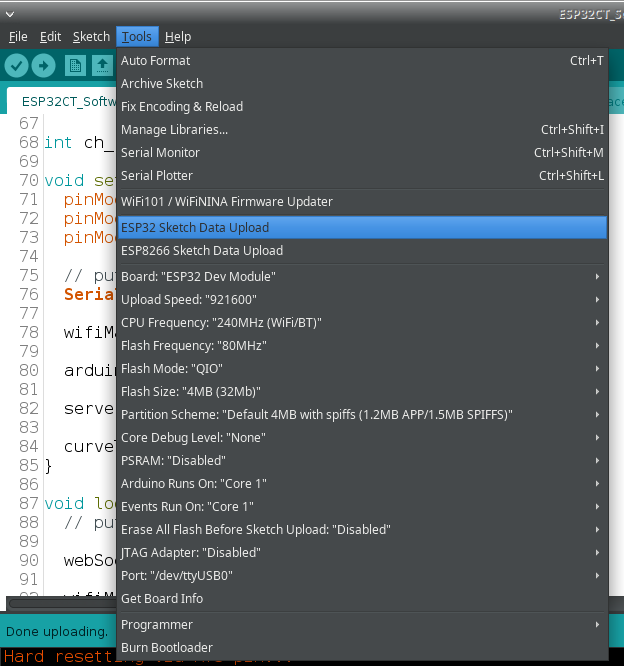The width and height of the screenshot is (624, 666).
Task: Expand PSRAM "Disabled" submenu
Action: click(361, 460)
